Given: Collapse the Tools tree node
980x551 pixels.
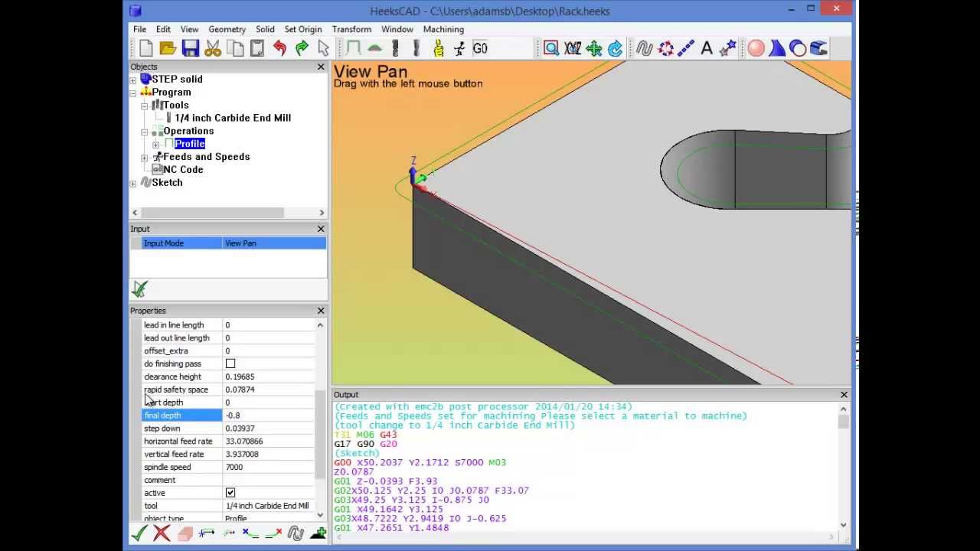Looking at the screenshot, I should click(145, 106).
